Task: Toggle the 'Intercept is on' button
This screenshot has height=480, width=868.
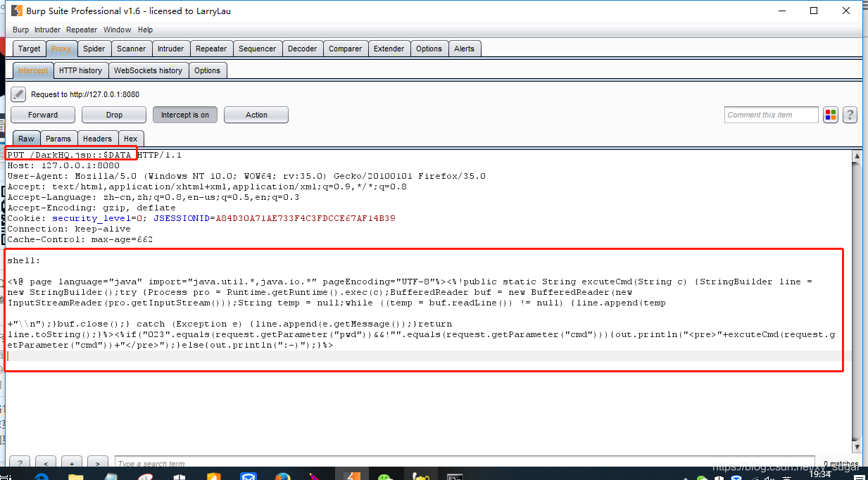Action: (x=185, y=115)
